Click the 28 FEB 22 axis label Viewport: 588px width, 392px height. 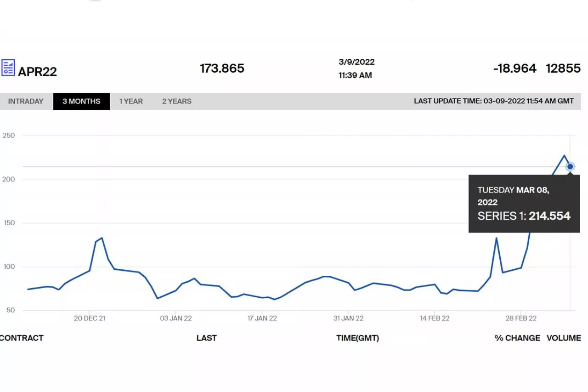521,318
